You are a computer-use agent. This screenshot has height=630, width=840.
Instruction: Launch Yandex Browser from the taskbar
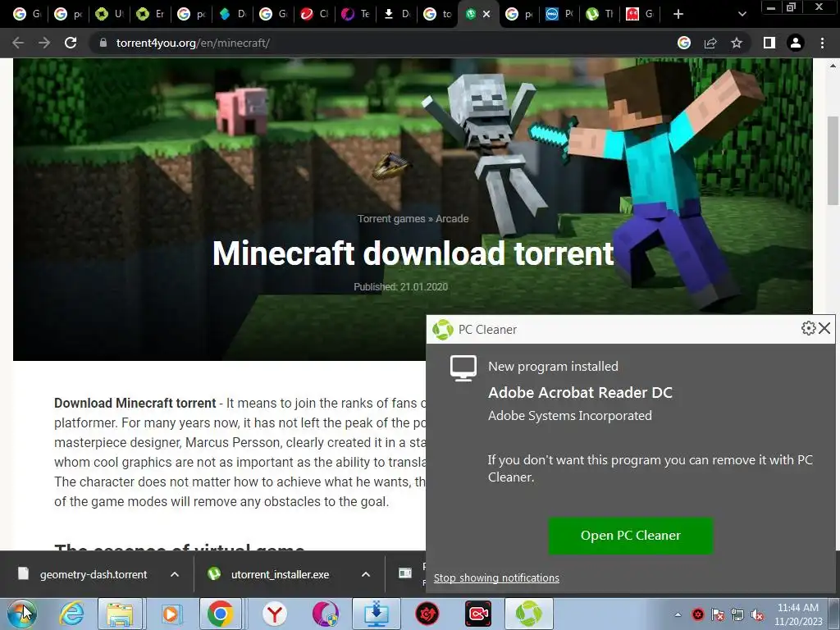(275, 614)
